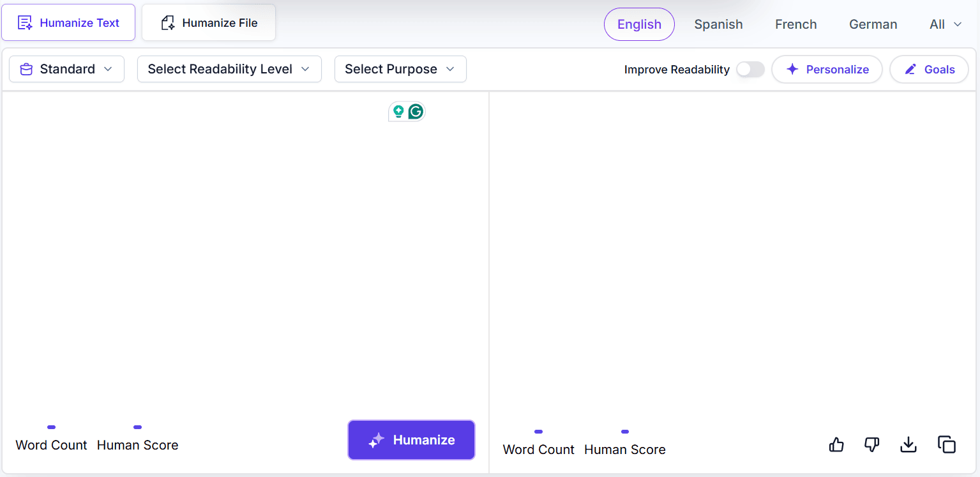Toggle the Improve Readability switch
Screen dimensions: 980x477
click(x=750, y=70)
